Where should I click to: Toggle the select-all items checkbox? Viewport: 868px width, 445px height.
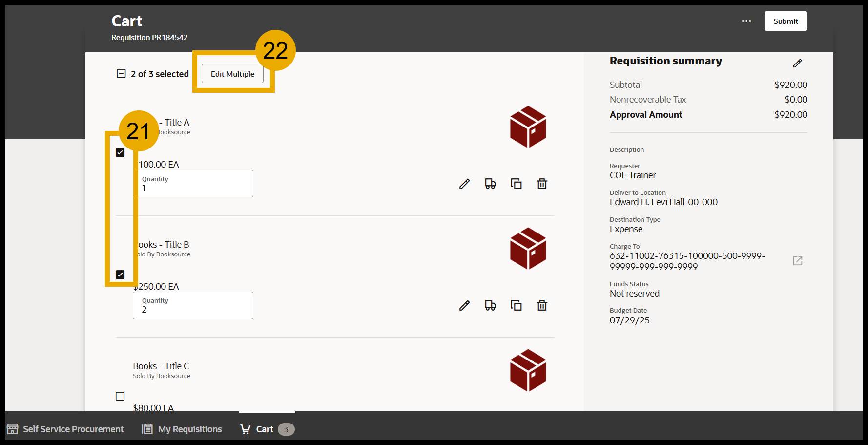coord(121,74)
